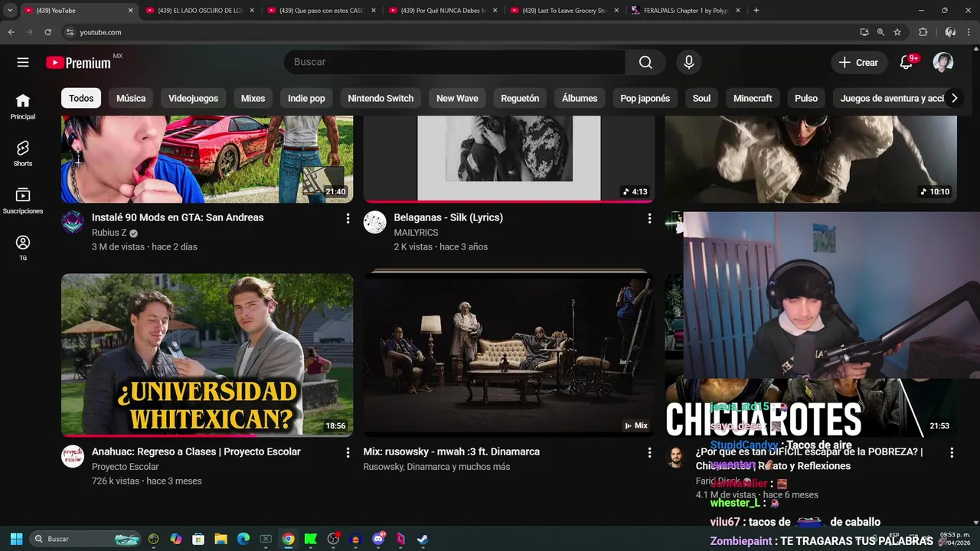Click the zoom magnifier in address bar
The height and width of the screenshot is (551, 980).
click(x=880, y=32)
